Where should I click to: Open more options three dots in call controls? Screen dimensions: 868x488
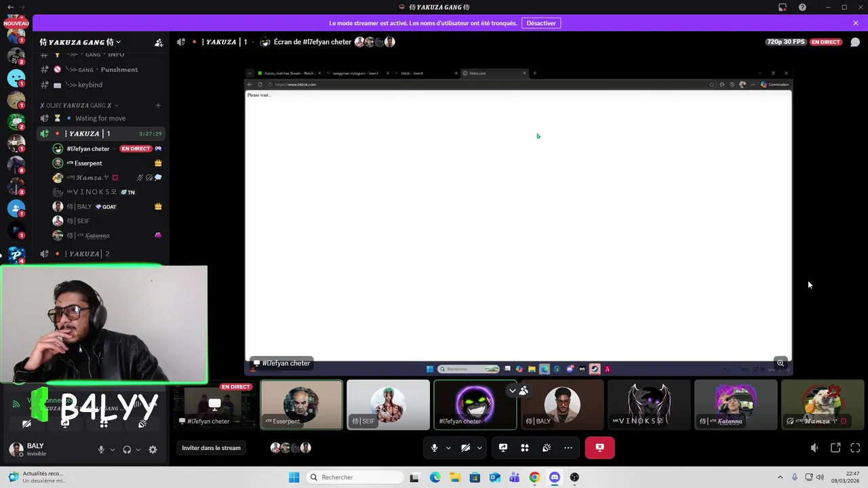tap(568, 448)
